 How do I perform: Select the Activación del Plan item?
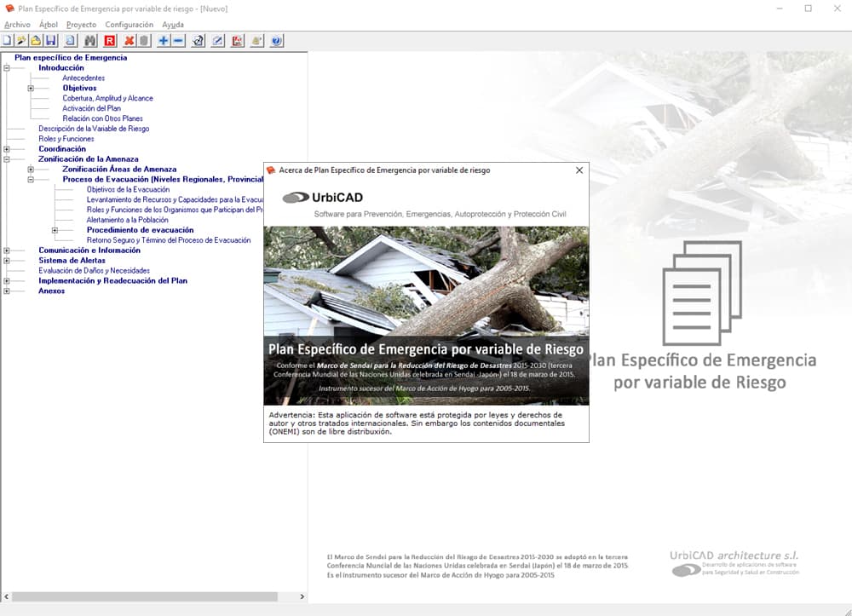point(91,109)
